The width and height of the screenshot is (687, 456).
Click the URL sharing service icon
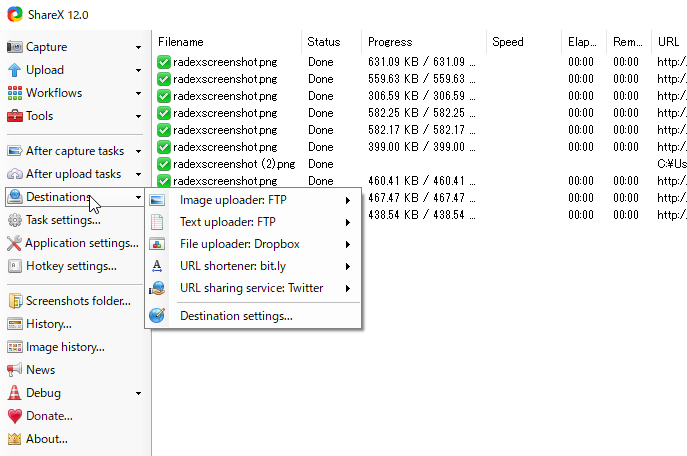point(157,288)
